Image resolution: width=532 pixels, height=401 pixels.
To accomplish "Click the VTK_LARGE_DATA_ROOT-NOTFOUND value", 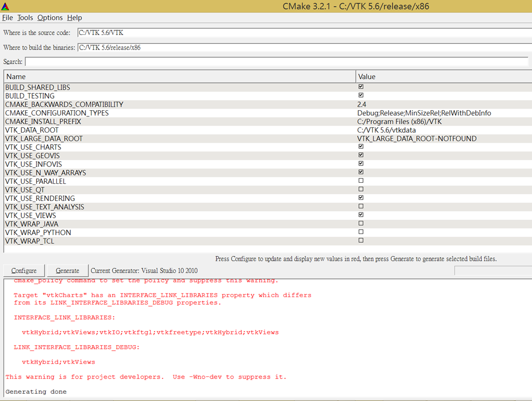I will (417, 138).
